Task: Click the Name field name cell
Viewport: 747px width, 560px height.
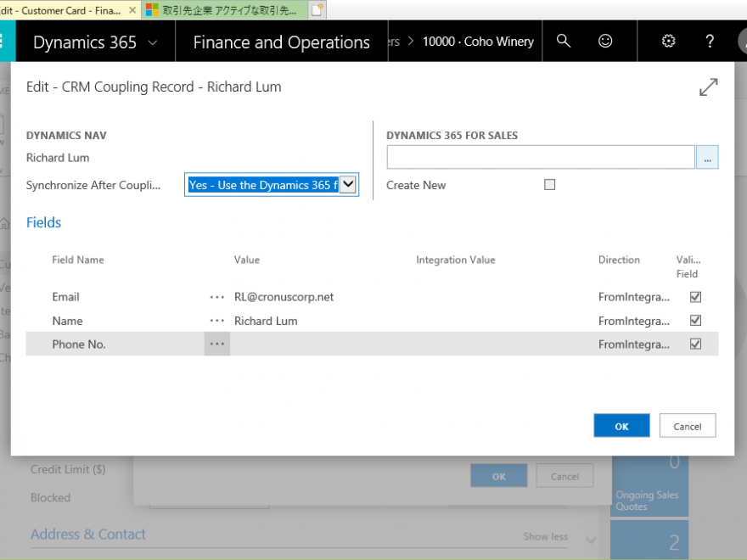Action: pyautogui.click(x=67, y=321)
